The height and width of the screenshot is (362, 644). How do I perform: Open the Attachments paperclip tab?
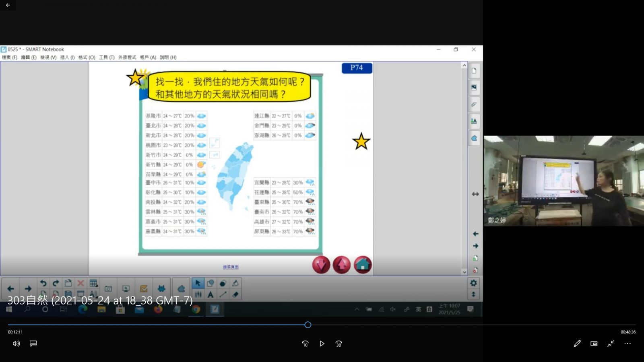click(x=474, y=104)
